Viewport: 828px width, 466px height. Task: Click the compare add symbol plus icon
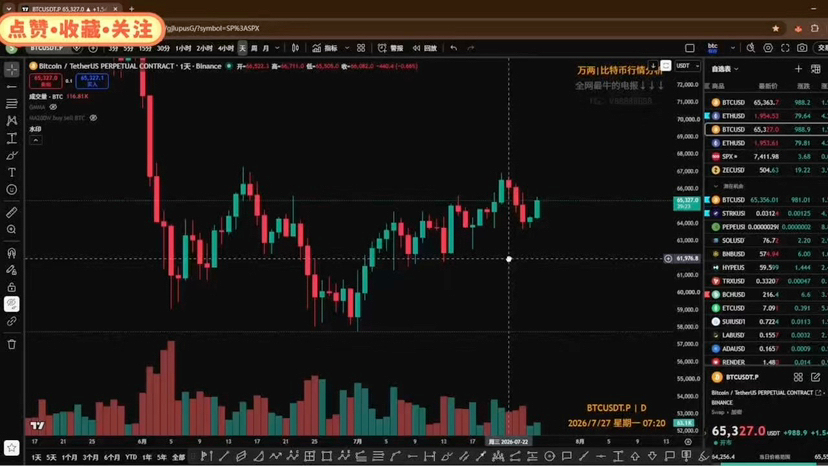(x=93, y=48)
